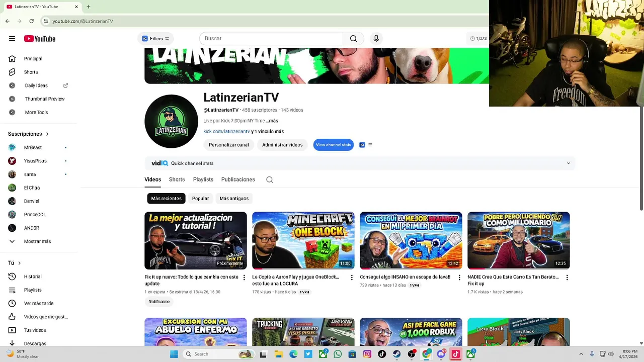Open Ver más tarde
This screenshot has height=362, width=644.
39,303
